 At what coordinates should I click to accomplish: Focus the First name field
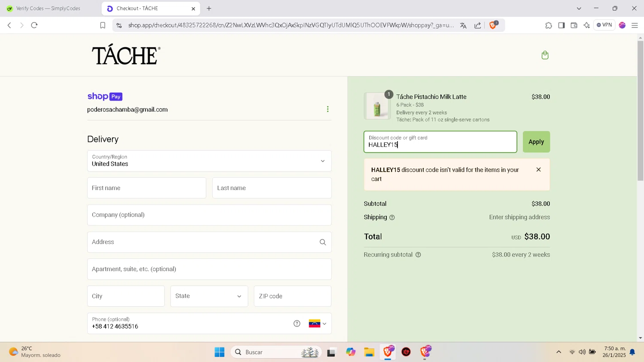(146, 188)
